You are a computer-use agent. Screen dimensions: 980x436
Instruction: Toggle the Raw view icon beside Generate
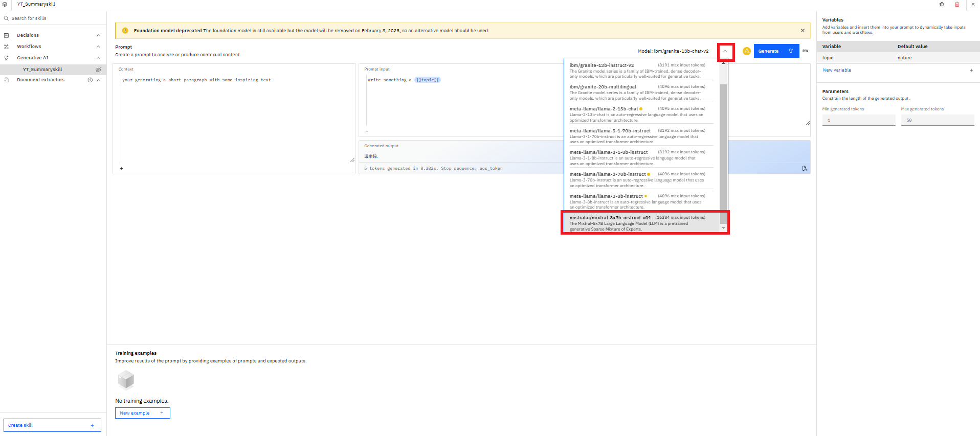[805, 51]
